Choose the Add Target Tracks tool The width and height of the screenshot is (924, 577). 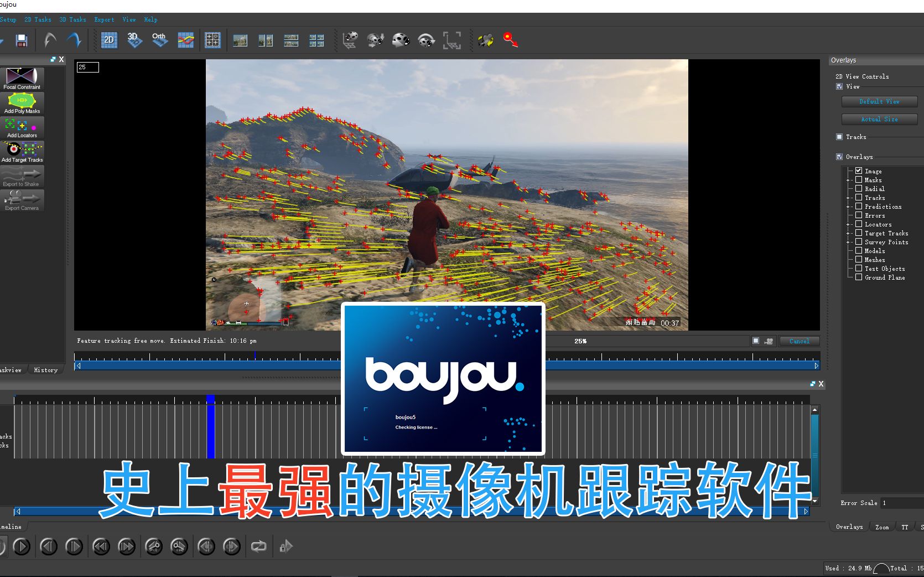point(22,152)
